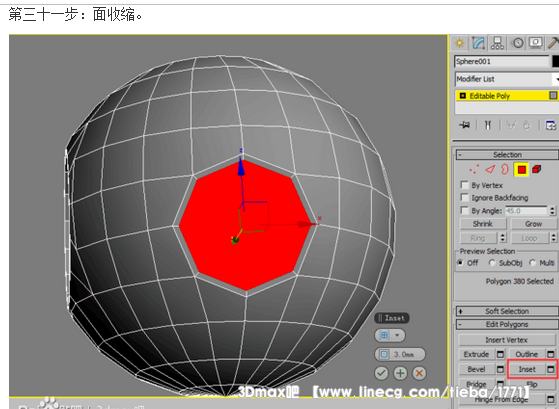This screenshot has width=559, height=409.
Task: Click the blue Z axis gizmo arrow
Action: [241, 166]
